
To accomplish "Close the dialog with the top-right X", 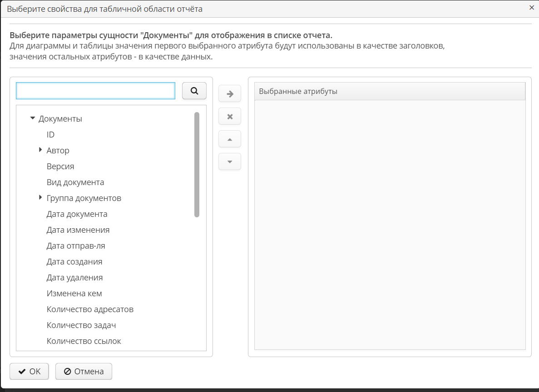I will coord(532,8).
